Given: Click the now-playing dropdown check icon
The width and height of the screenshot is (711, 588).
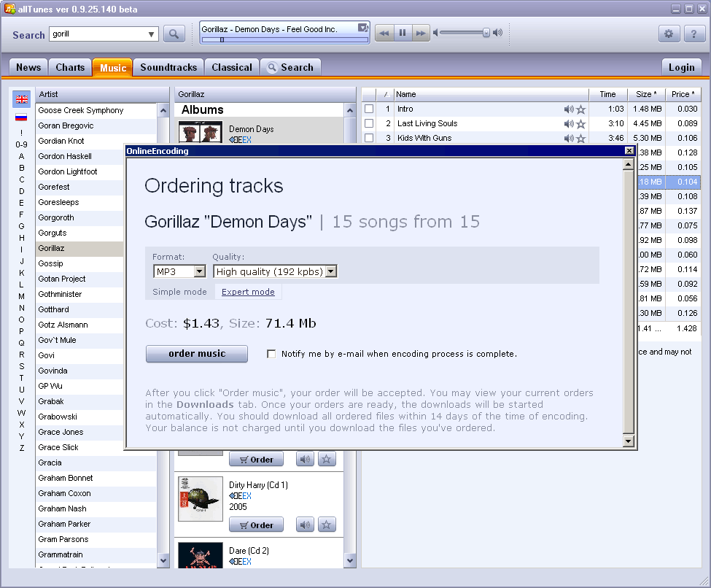Looking at the screenshot, I should point(363,28).
